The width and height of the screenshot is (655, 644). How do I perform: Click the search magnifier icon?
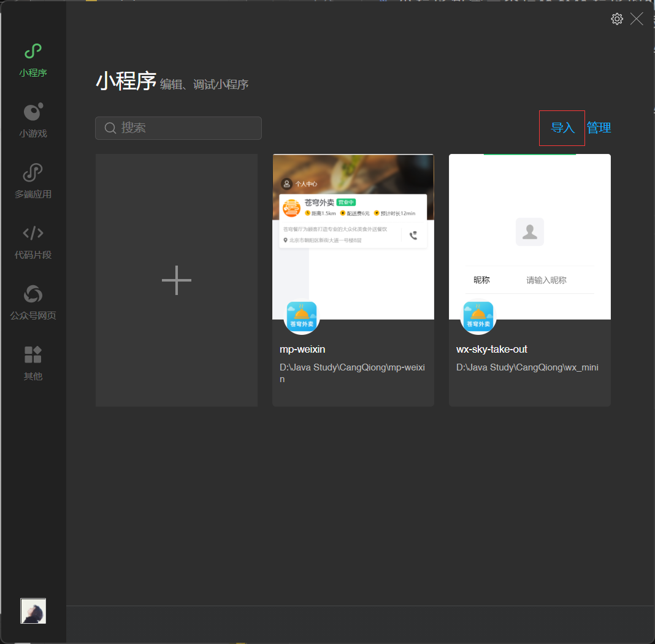click(x=110, y=128)
